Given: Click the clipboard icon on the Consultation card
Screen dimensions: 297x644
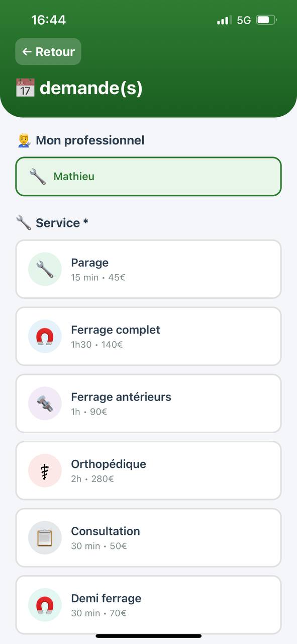Looking at the screenshot, I should pos(45,537).
